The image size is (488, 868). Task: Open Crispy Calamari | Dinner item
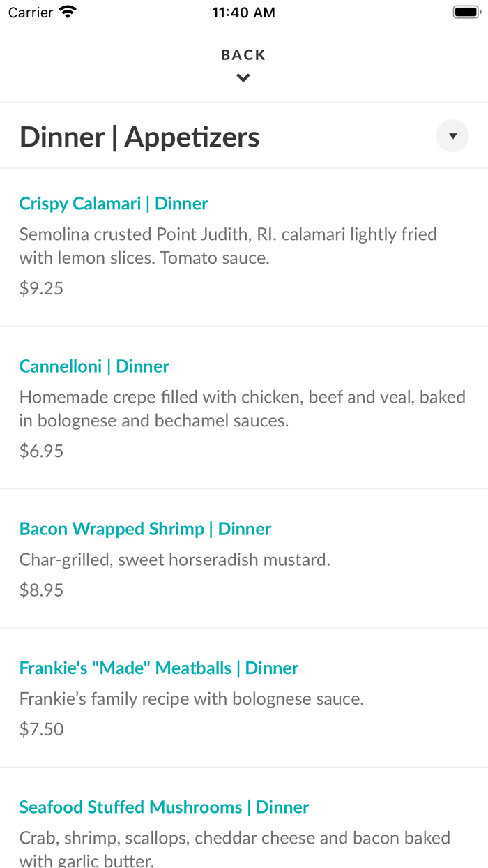coord(114,204)
